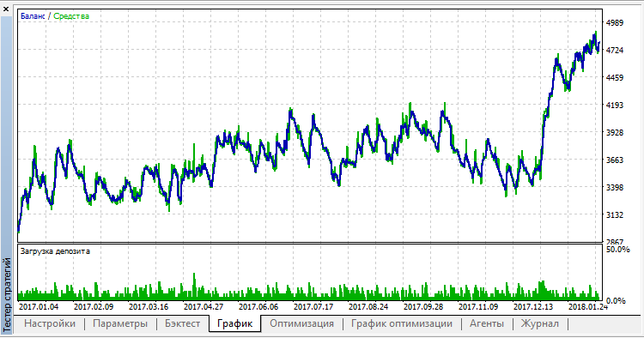Click the Баланс legend label
644x338 pixels.
[x=33, y=16]
